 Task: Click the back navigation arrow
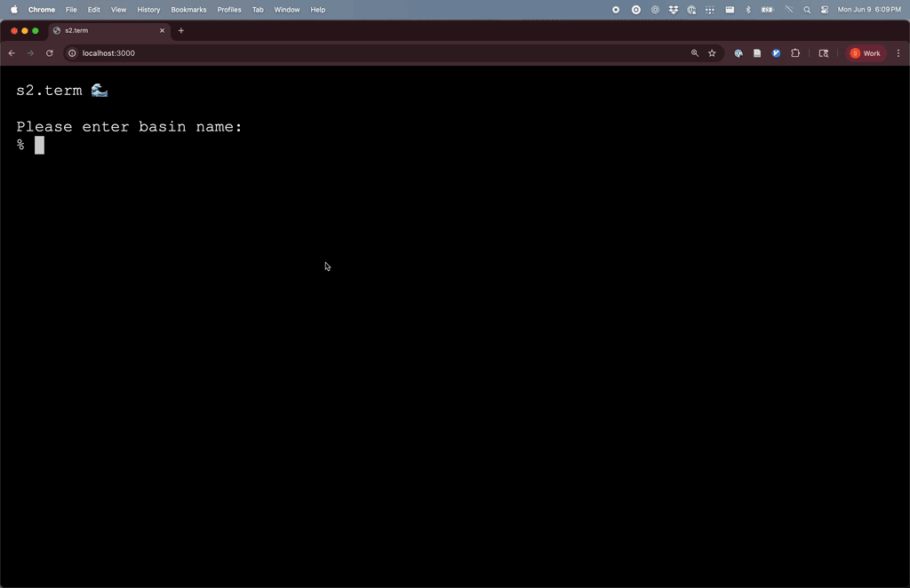pos(12,53)
